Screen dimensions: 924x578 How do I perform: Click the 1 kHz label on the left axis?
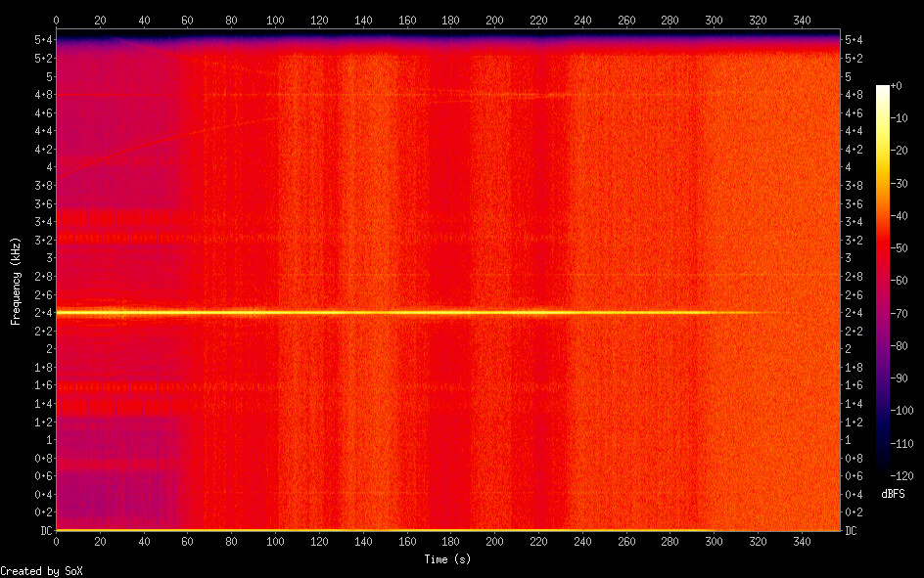point(47,440)
